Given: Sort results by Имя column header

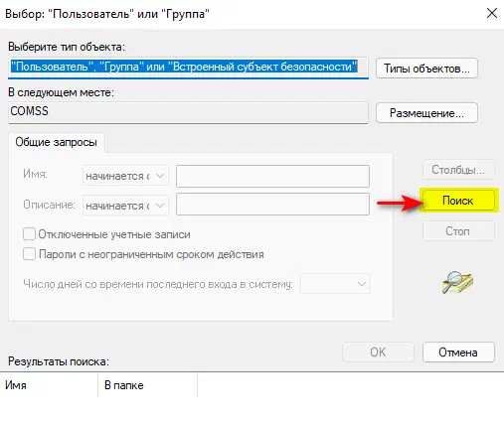Looking at the screenshot, I should (x=49, y=385).
